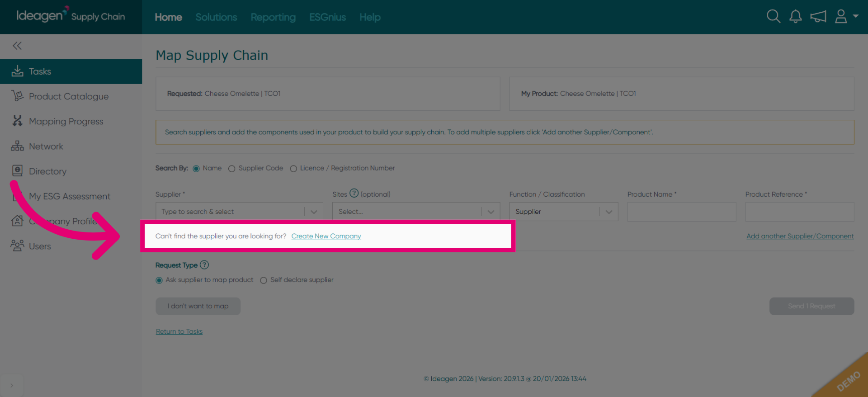Click the Network hierarchy icon
The image size is (868, 397).
click(17, 146)
